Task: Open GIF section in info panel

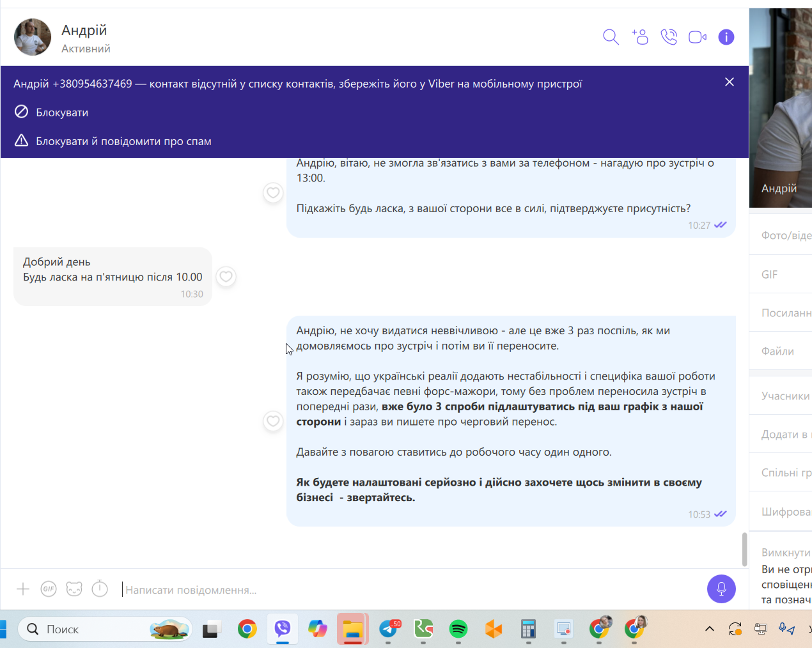Action: [781, 274]
